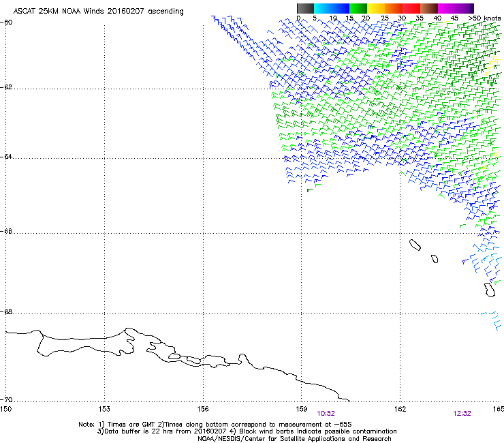504x443 pixels.
Task: Click the 'Data buffer is 22 hrs' note line
Action: (x=247, y=431)
